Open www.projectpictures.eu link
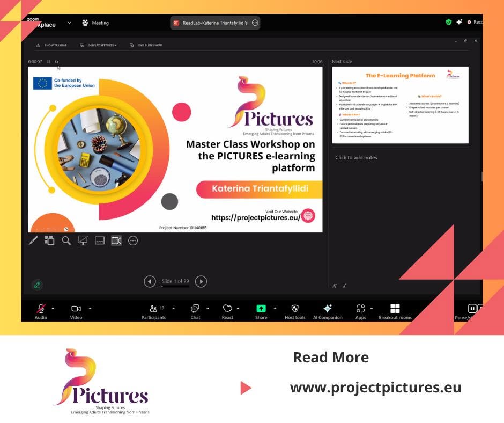 375,387
